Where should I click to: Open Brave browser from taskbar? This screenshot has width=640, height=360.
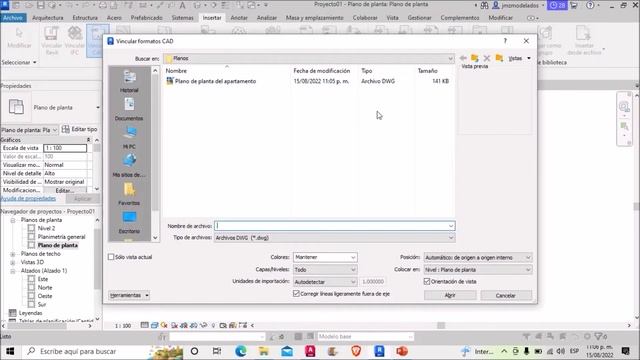[356, 351]
